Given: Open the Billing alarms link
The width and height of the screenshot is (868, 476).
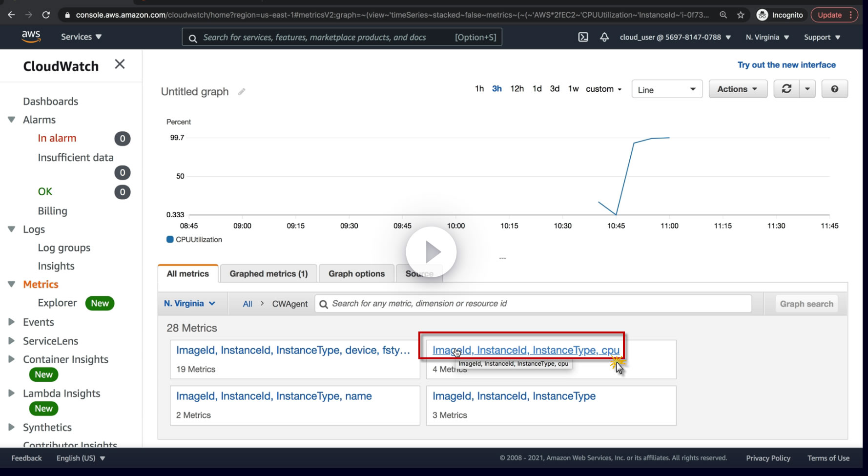Looking at the screenshot, I should (x=53, y=211).
